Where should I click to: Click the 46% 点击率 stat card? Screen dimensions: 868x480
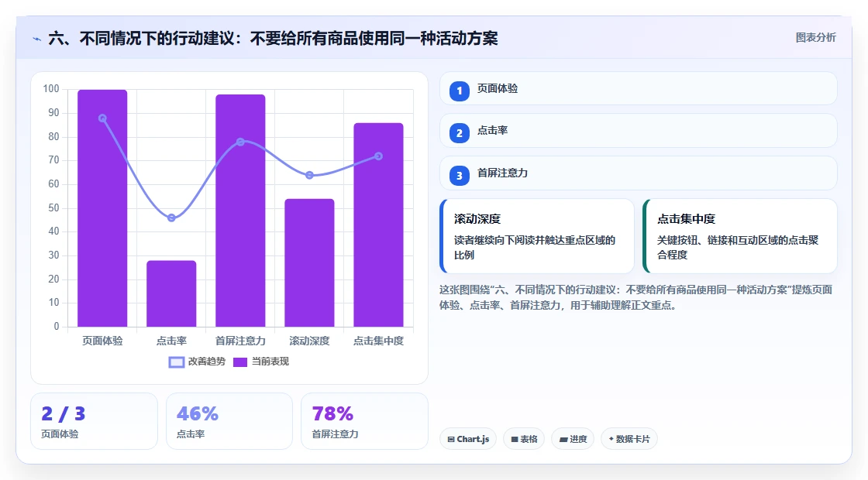click(229, 421)
